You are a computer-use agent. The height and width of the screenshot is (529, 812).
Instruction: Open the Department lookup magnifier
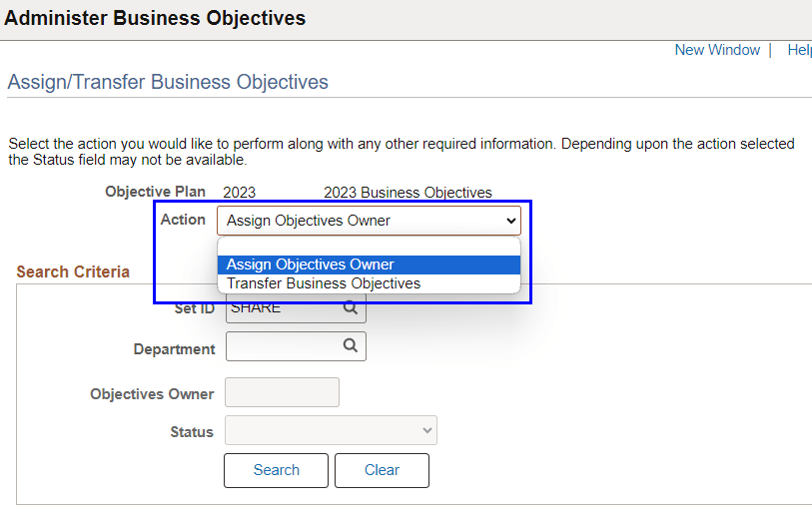[x=351, y=345]
